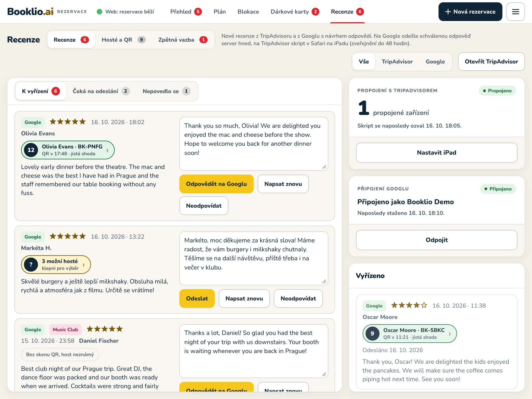Click Odeslat for Markéta's reply
This screenshot has height=399, width=532.
coord(197,299)
